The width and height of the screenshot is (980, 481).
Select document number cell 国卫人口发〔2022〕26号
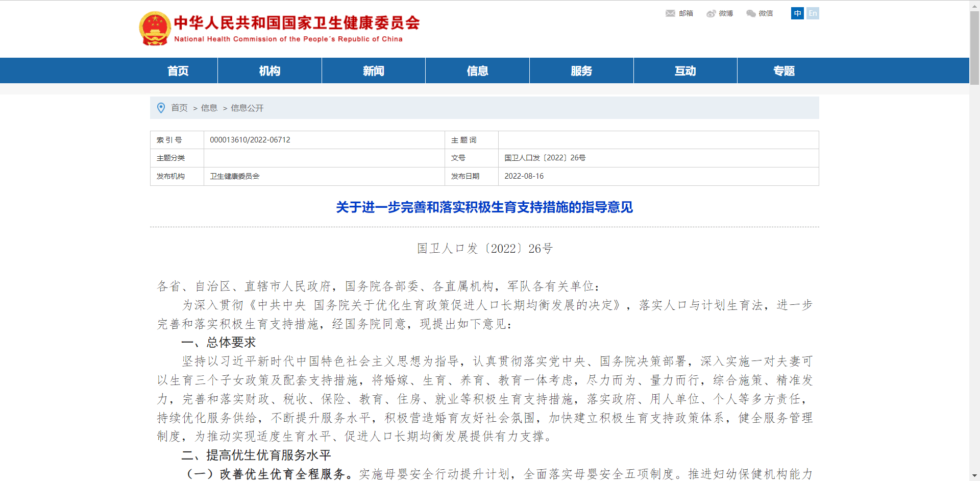click(x=545, y=158)
